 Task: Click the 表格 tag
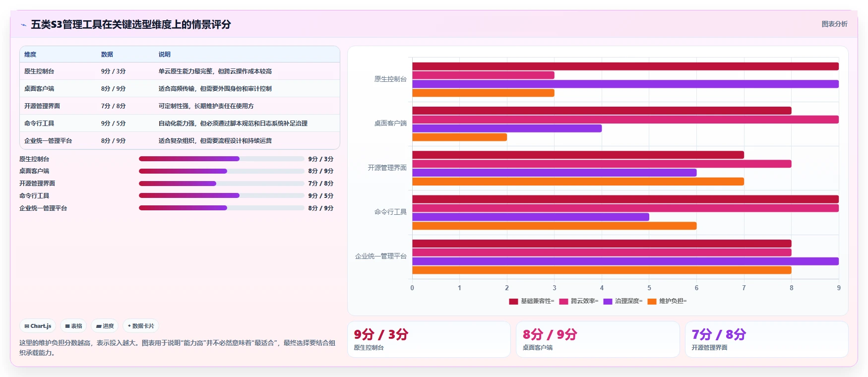[x=73, y=326]
